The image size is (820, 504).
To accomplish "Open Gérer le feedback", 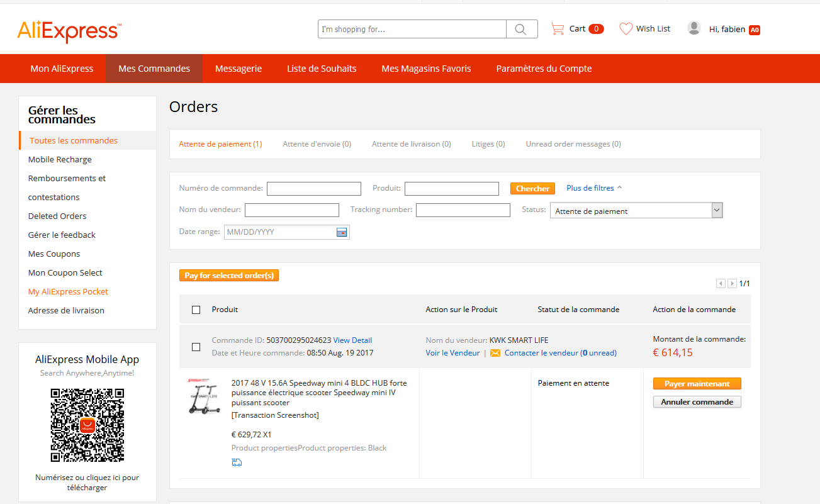I will [x=62, y=235].
